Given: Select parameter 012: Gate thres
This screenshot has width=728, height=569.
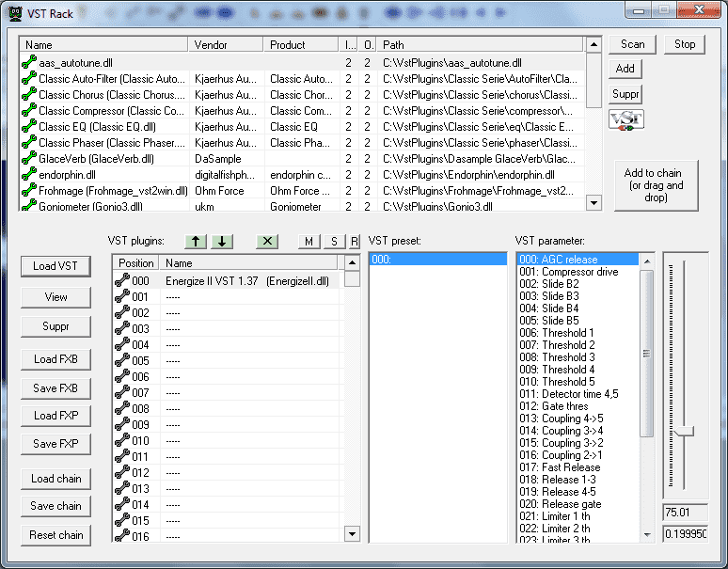Looking at the screenshot, I should [578, 406].
